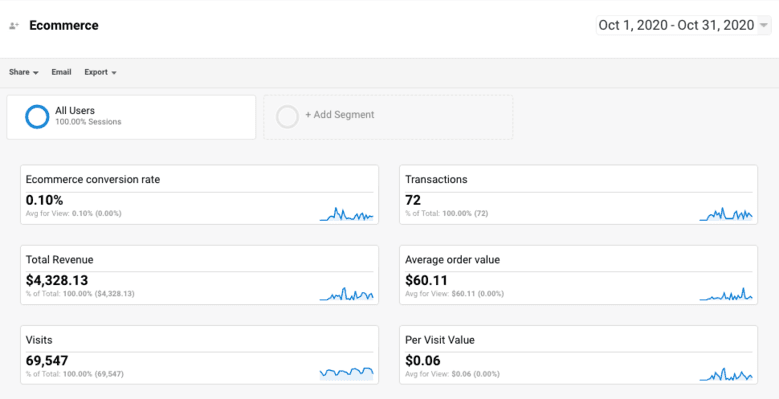Click "% of Total: 100.00% ($4,328.13)" text
This screenshot has width=779, height=399.
coord(80,294)
